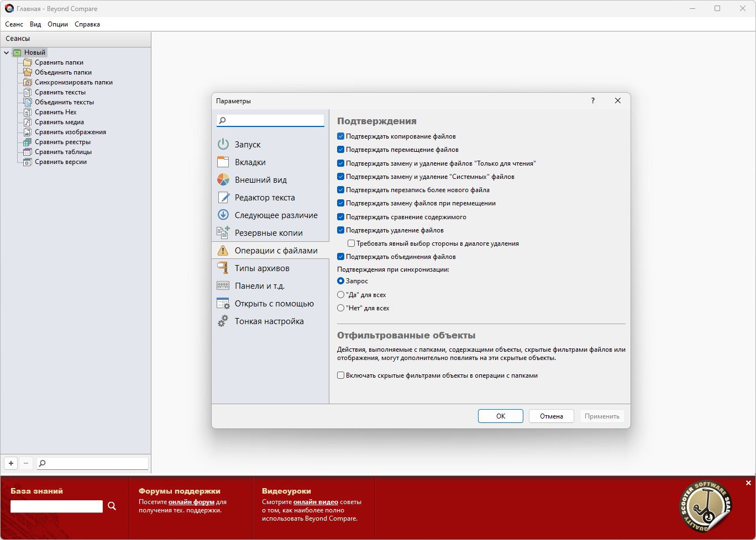
Task: Open the Запуск settings page icon
Action: pos(223,144)
